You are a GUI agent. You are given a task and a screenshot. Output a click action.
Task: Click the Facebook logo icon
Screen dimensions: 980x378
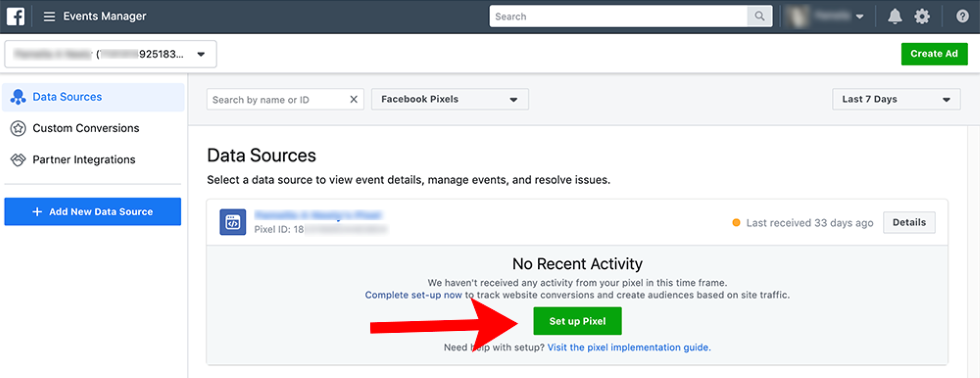16,16
